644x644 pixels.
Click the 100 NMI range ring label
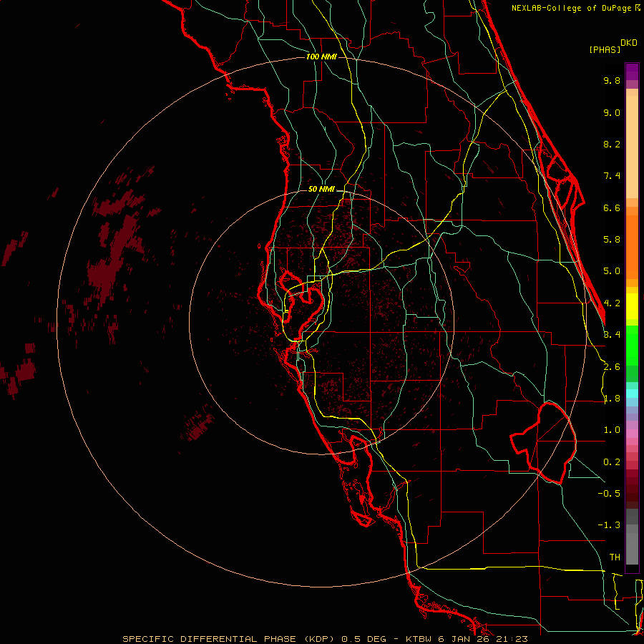[321, 57]
